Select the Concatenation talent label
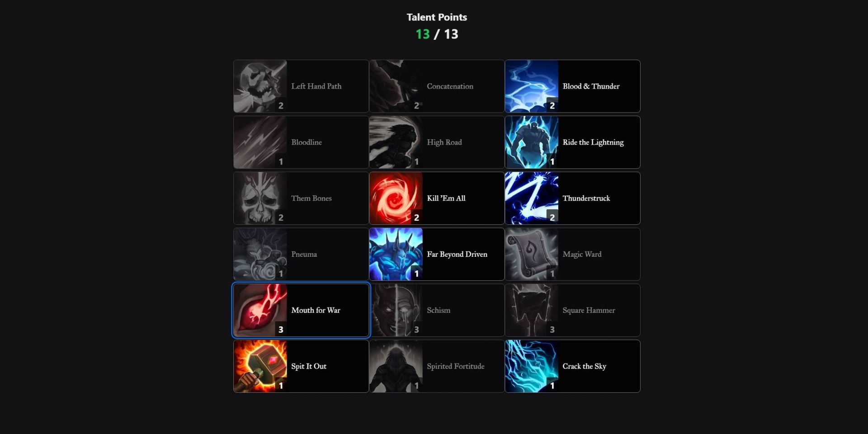The image size is (868, 434). pyautogui.click(x=450, y=86)
